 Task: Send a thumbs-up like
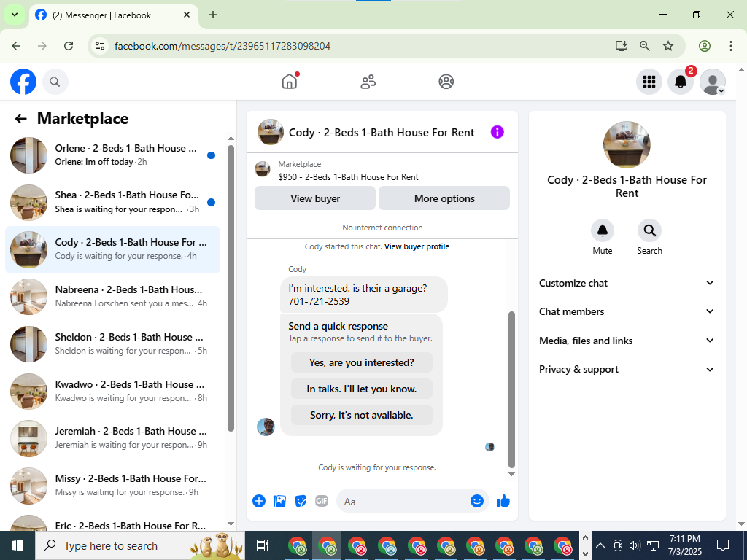tap(503, 501)
